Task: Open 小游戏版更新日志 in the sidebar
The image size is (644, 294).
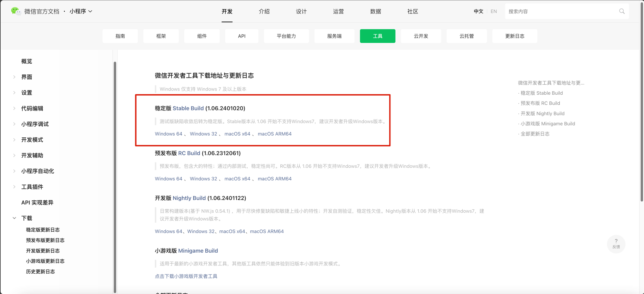Action: pyautogui.click(x=45, y=261)
